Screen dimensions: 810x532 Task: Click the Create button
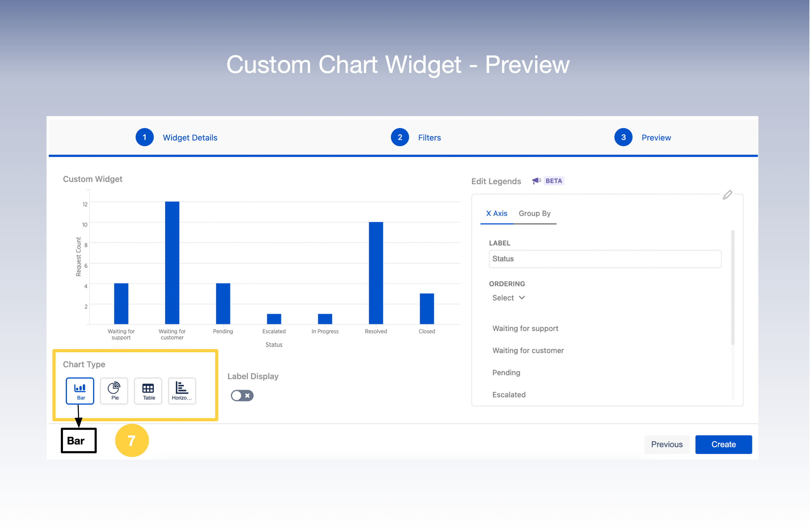723,444
